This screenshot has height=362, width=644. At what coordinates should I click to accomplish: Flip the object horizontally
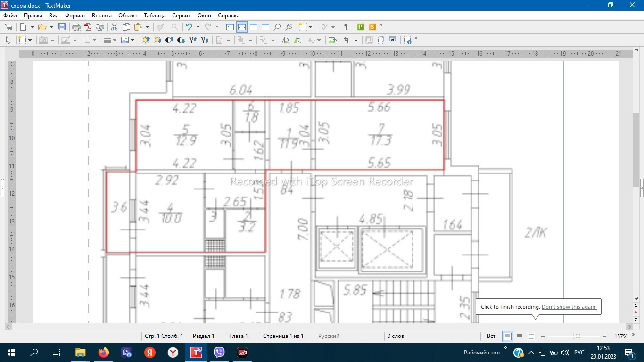click(x=285, y=40)
